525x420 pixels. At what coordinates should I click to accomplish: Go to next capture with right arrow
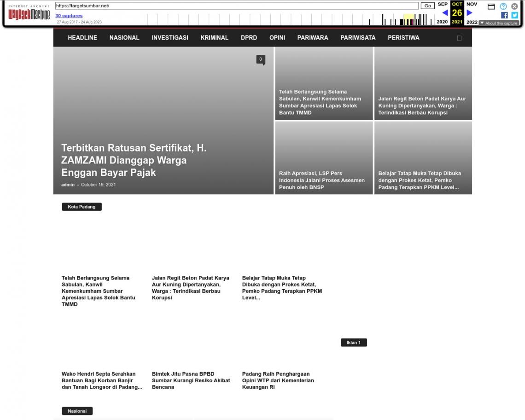[x=469, y=13]
